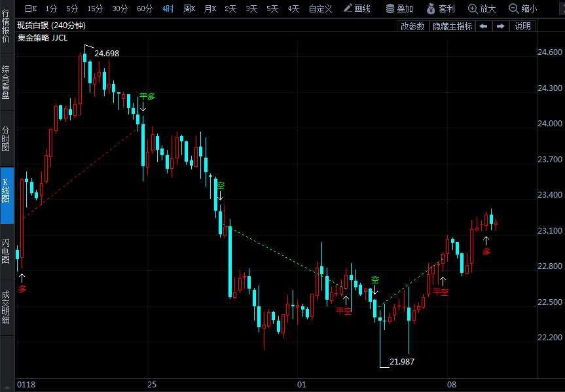
Task: Open 分时图 sidebar tab
Action: [x=6, y=139]
